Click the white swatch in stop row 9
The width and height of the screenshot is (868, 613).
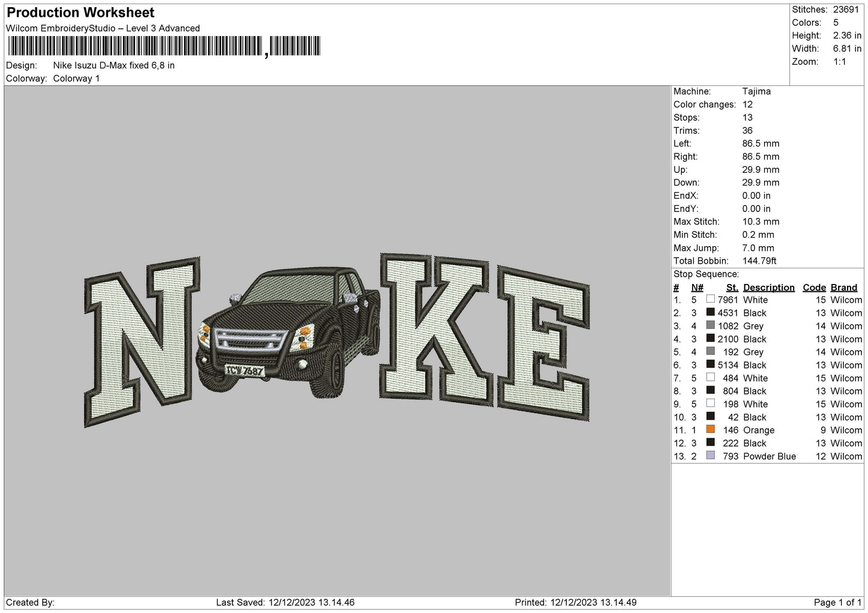711,403
